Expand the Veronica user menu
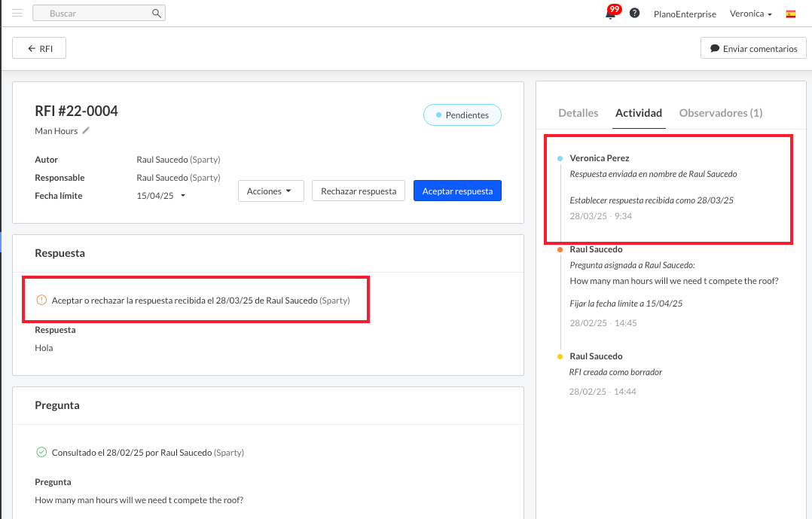Image resolution: width=812 pixels, height=519 pixels. tap(750, 14)
